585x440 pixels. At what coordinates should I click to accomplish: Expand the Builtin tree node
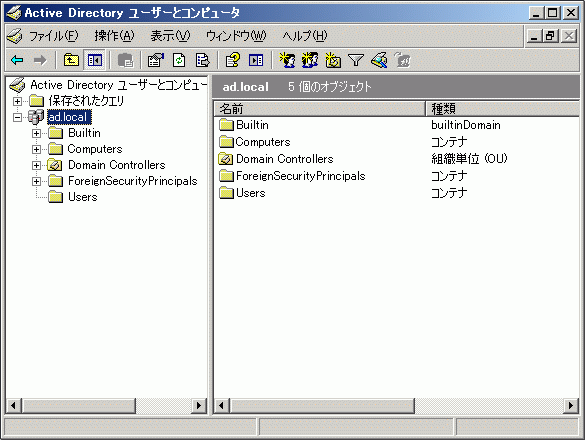pyautogui.click(x=36, y=133)
